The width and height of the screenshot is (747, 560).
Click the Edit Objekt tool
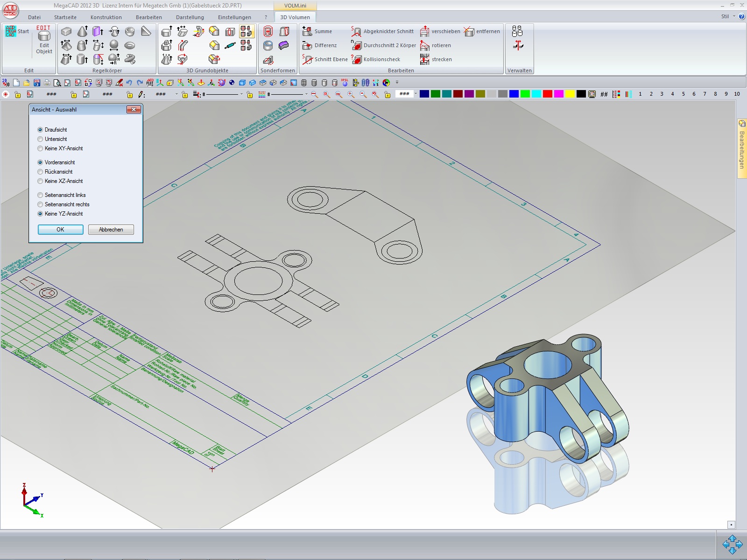44,42
